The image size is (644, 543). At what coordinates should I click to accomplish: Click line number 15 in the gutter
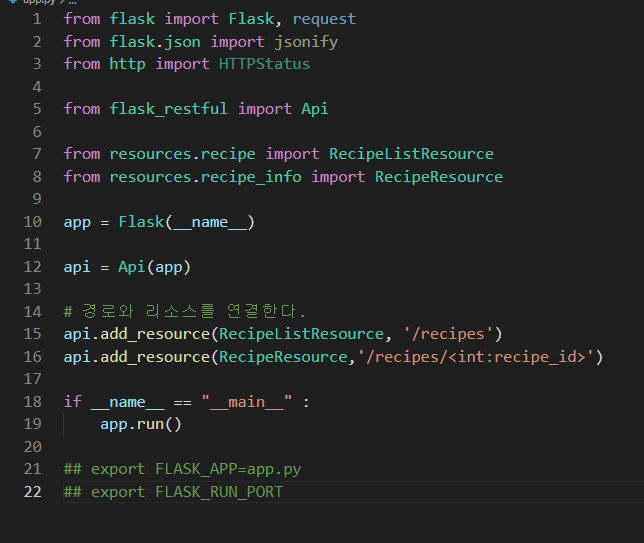[33, 334]
